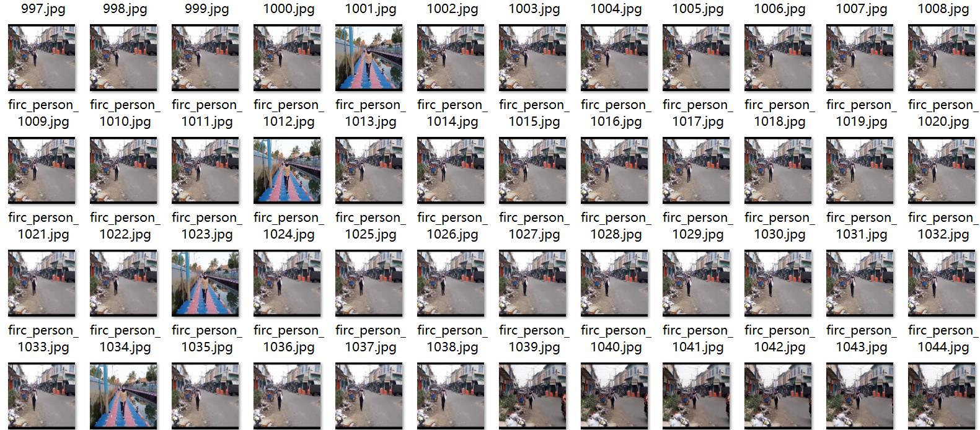
Task: Select the firc_person_1016.jpg street thumbnail
Action: coord(614,57)
